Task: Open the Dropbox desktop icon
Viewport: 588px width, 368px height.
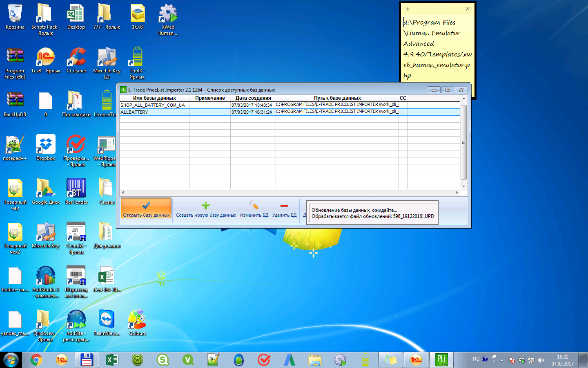Action: click(x=45, y=148)
